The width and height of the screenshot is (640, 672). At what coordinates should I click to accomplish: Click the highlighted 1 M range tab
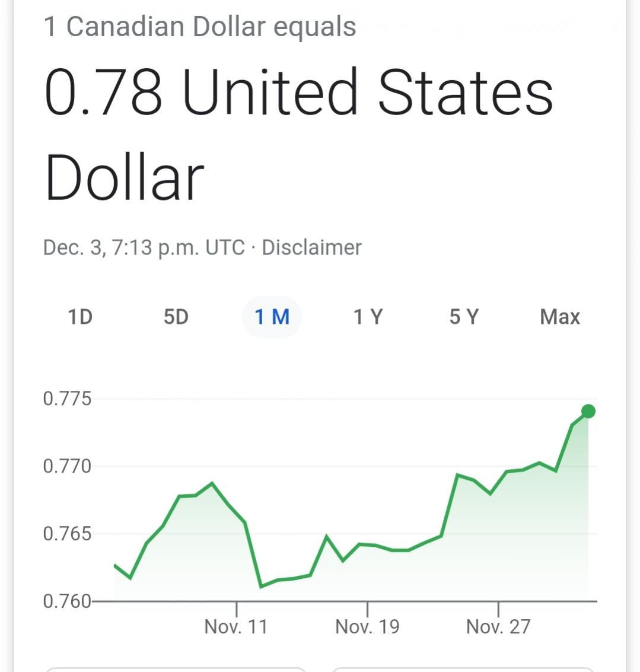(x=272, y=317)
